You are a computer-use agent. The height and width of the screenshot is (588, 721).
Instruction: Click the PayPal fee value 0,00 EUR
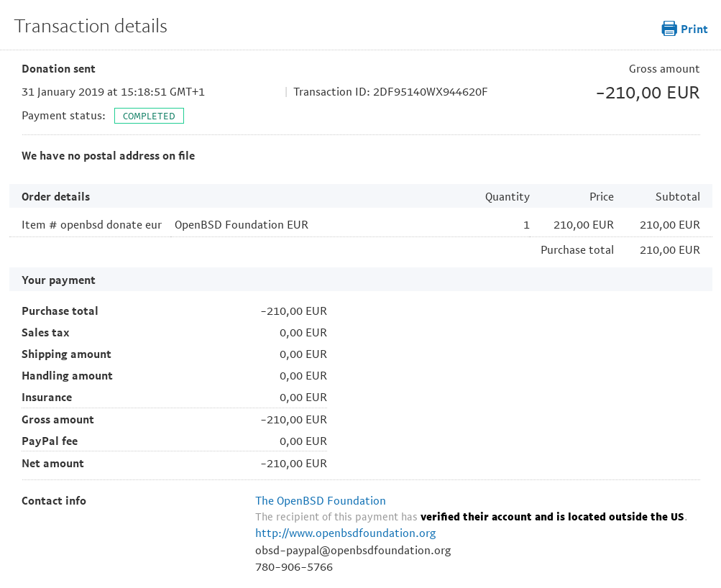point(303,441)
